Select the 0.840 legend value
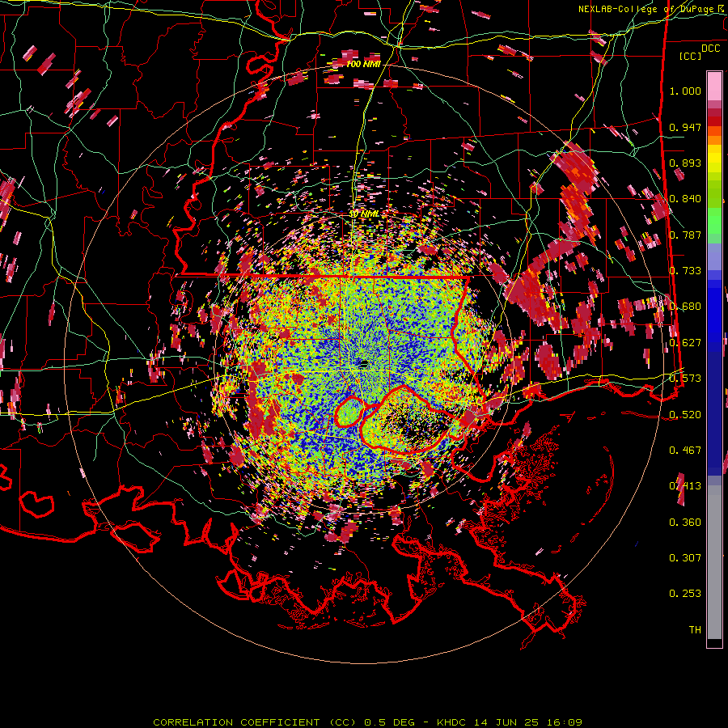Viewport: 728px width, 728px height. pyautogui.click(x=685, y=199)
